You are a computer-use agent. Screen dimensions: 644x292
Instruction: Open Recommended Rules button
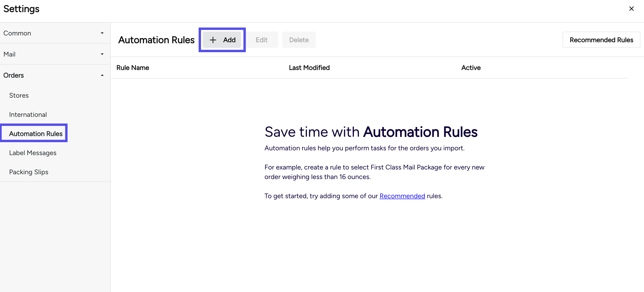[601, 40]
